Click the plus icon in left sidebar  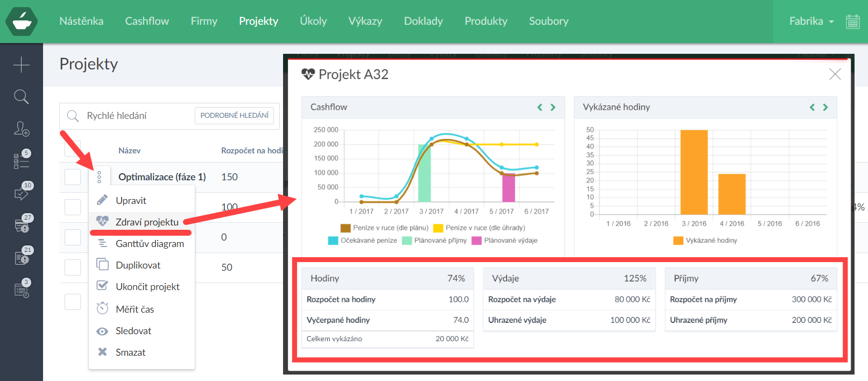point(22,65)
